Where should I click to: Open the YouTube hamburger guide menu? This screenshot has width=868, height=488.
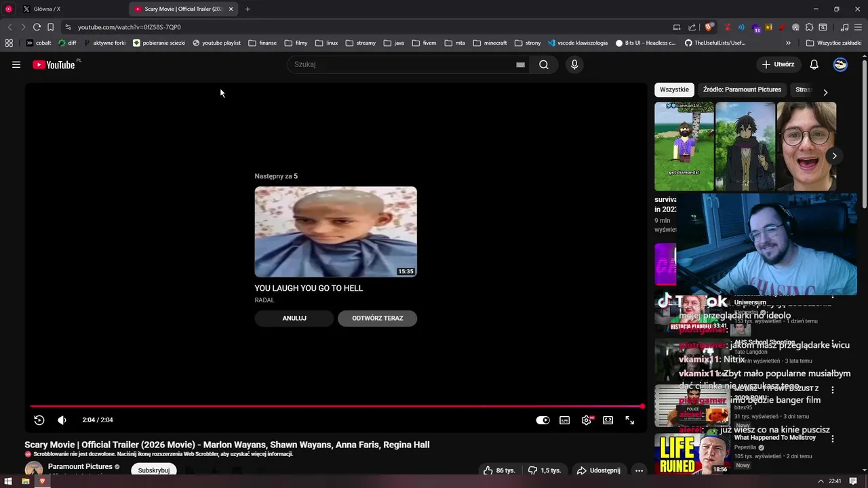tap(16, 64)
